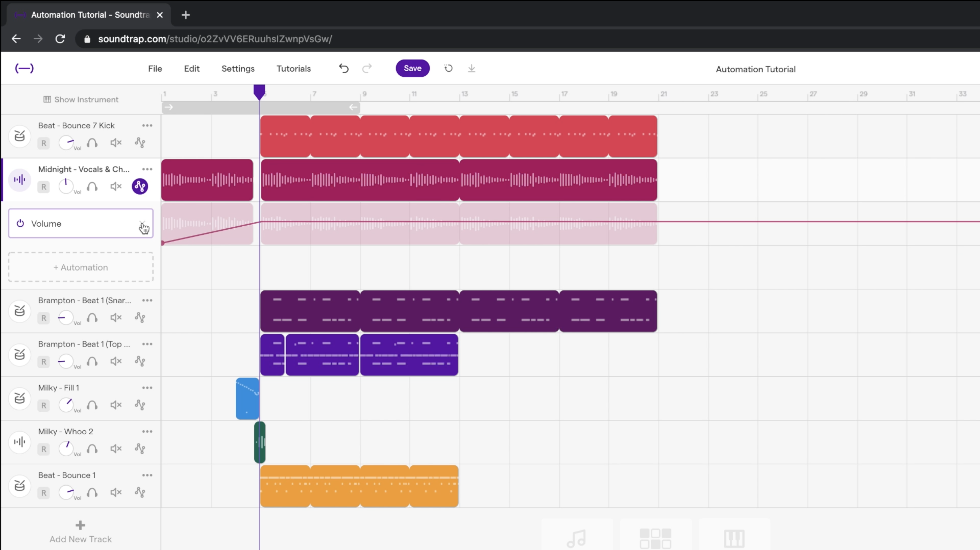The width and height of the screenshot is (980, 550).
Task: Click the + Automation button
Action: coord(80,267)
